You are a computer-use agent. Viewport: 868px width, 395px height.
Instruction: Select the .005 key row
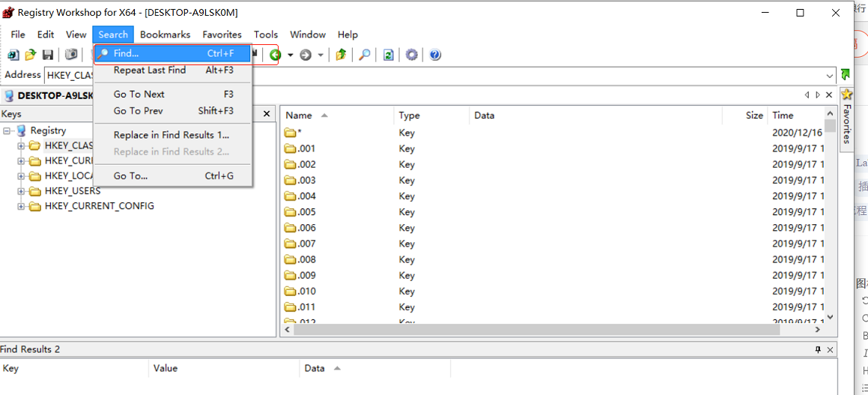coord(553,212)
